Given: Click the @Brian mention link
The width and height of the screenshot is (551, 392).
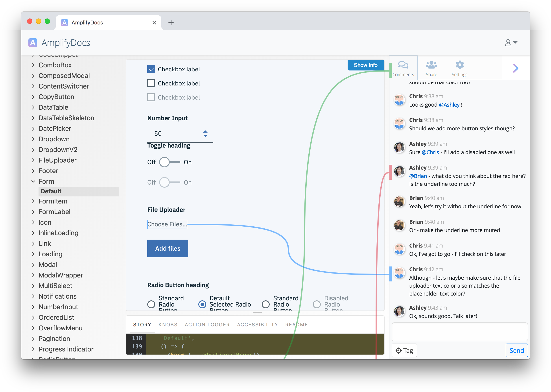Looking at the screenshot, I should click(418, 176).
